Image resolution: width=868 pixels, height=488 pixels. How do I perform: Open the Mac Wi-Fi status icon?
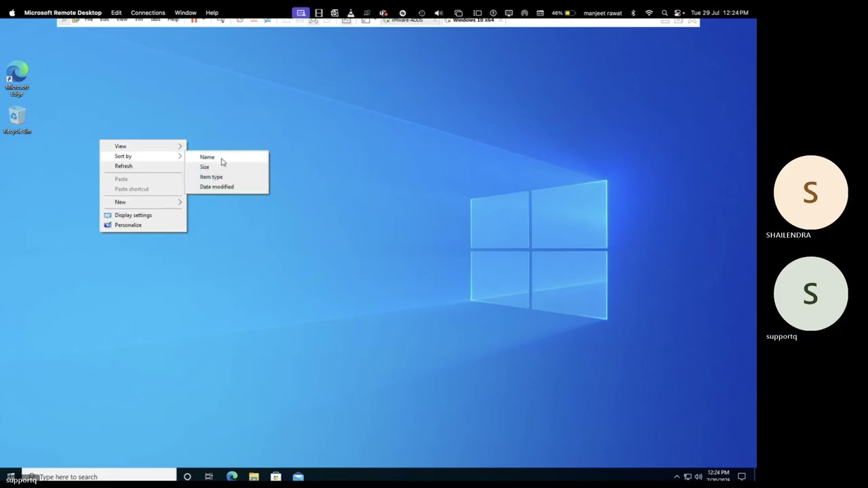649,12
